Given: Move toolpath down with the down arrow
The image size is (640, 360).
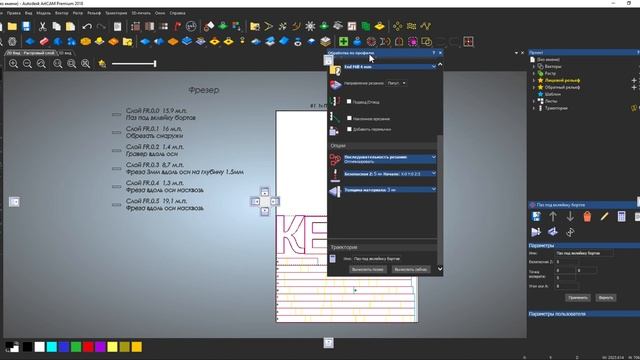Looking at the screenshot, I should 570,217.
